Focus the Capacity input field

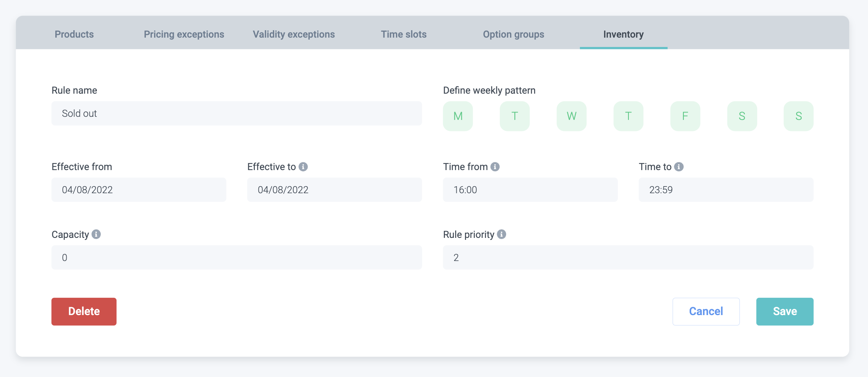(x=236, y=257)
